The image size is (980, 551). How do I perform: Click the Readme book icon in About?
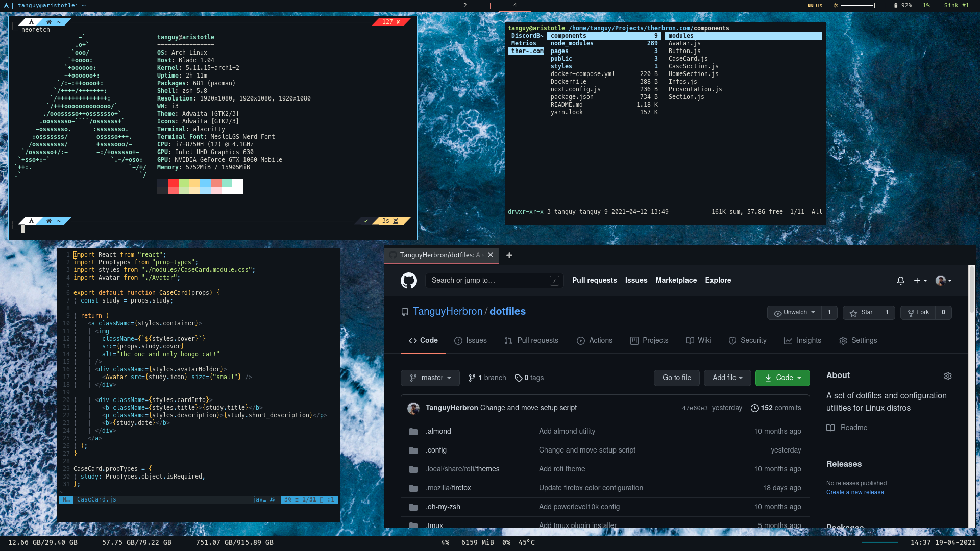[830, 428]
